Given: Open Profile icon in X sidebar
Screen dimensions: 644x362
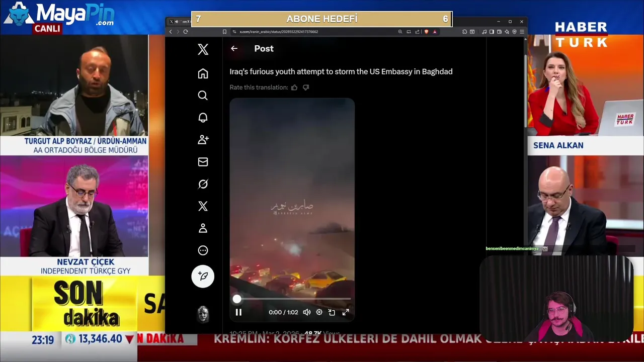Looking at the screenshot, I should point(203,228).
